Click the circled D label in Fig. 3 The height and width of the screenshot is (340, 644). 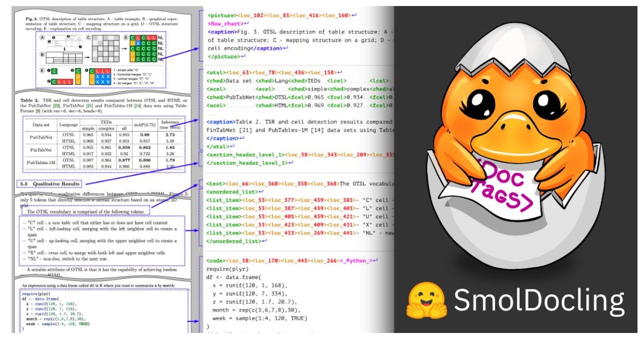click(x=125, y=38)
